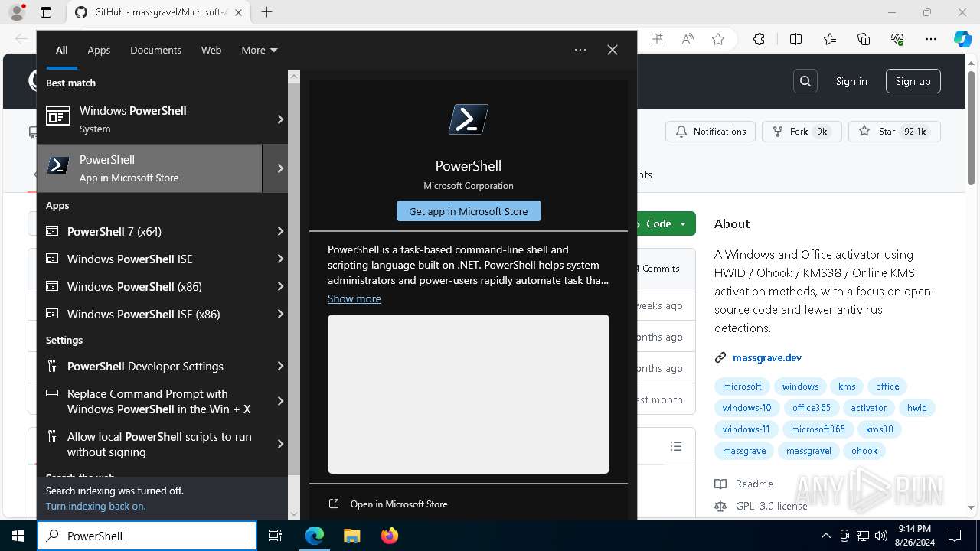This screenshot has width=980, height=551.
Task: Select the All search filter tab
Action: pos(62,50)
